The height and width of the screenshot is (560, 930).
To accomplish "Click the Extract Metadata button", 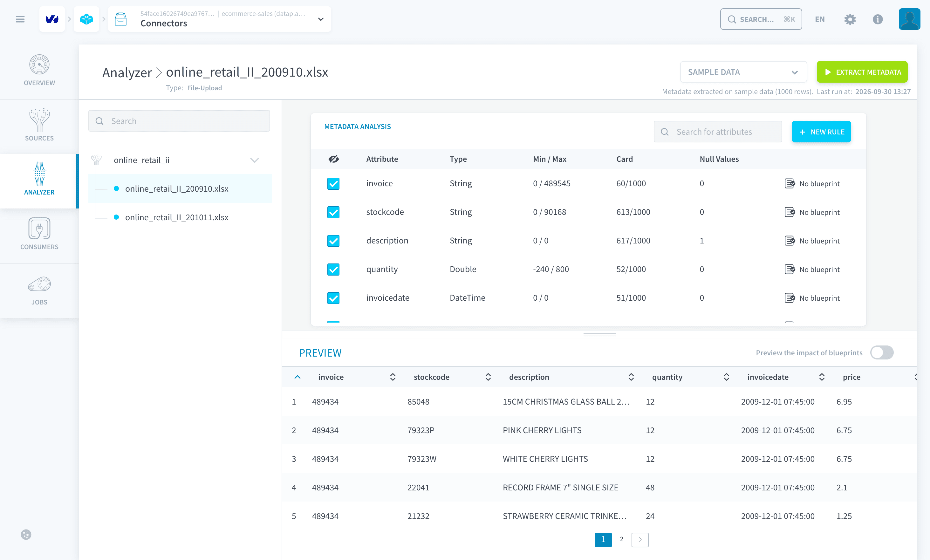I will point(862,72).
